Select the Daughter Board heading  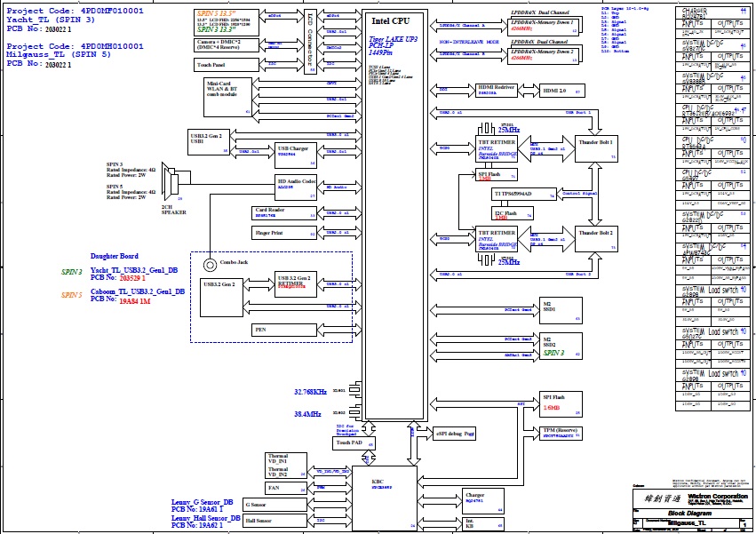coord(115,256)
